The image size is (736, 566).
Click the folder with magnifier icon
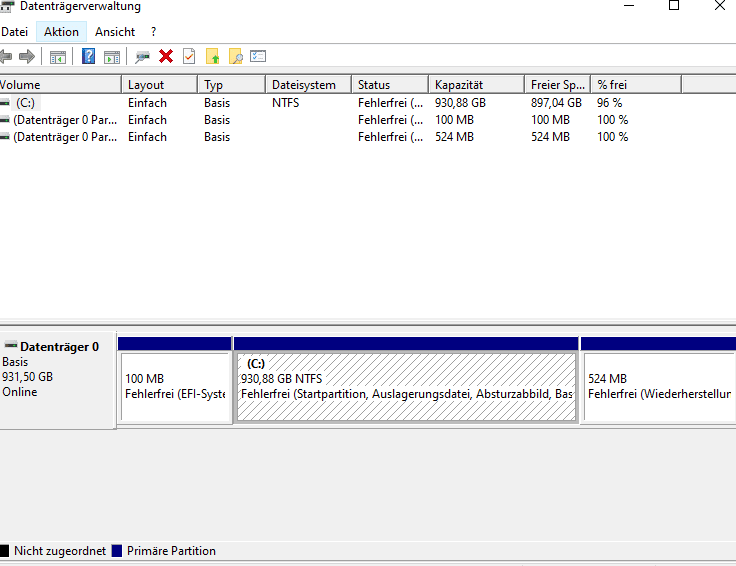coord(236,56)
